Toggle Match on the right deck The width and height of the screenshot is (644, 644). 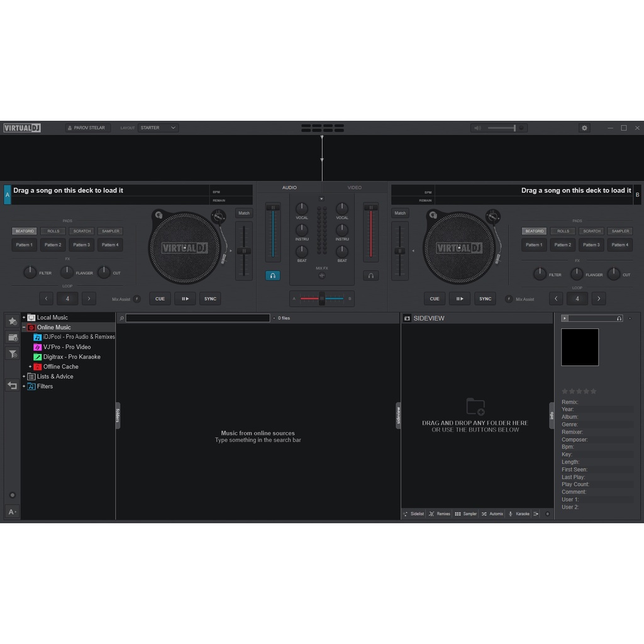[400, 213]
